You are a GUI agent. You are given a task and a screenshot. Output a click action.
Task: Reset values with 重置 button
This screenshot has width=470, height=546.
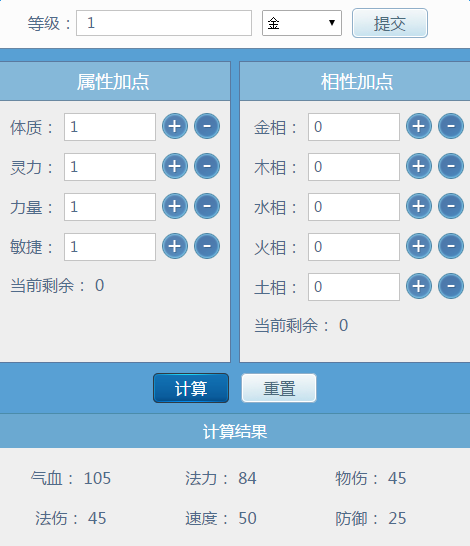tap(279, 388)
